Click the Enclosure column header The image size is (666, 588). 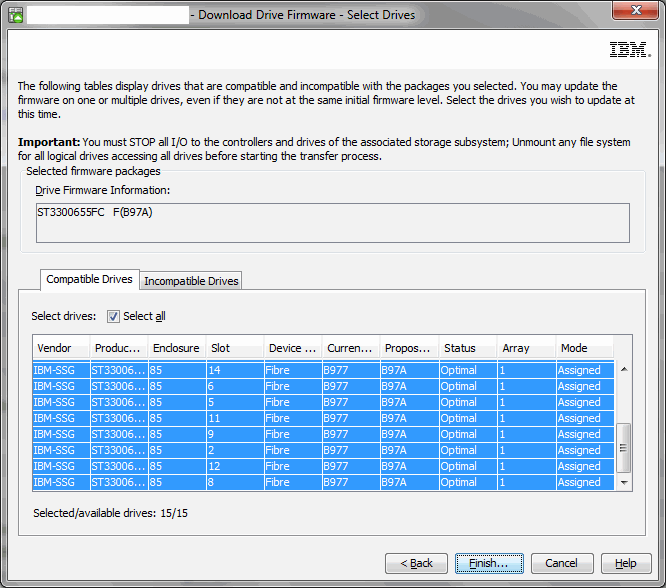(x=176, y=348)
